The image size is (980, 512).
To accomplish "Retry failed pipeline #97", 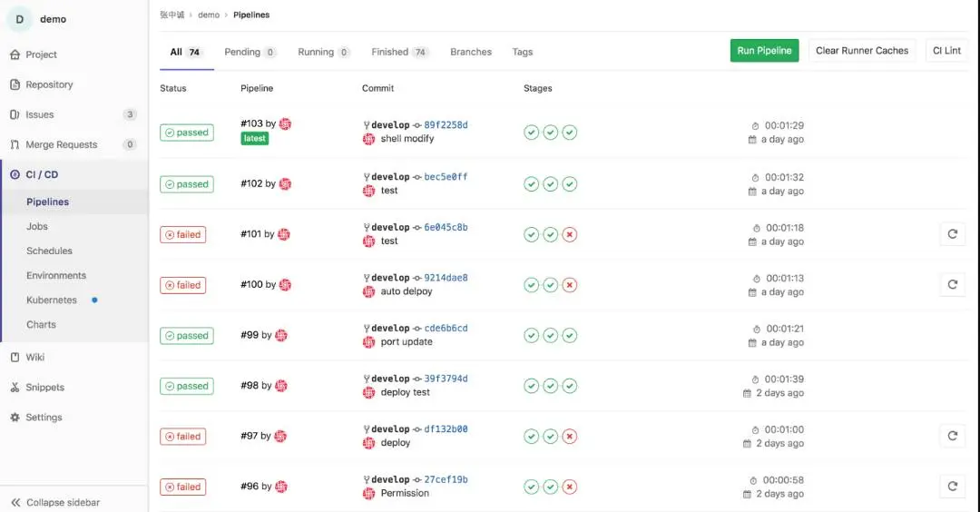I will click(x=953, y=436).
